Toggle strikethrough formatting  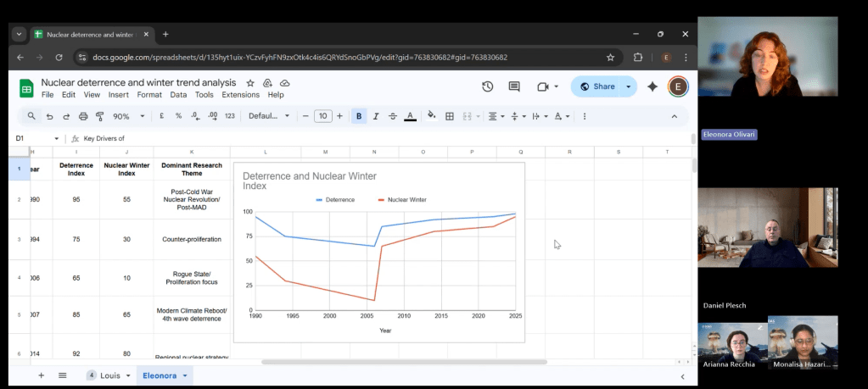click(392, 116)
